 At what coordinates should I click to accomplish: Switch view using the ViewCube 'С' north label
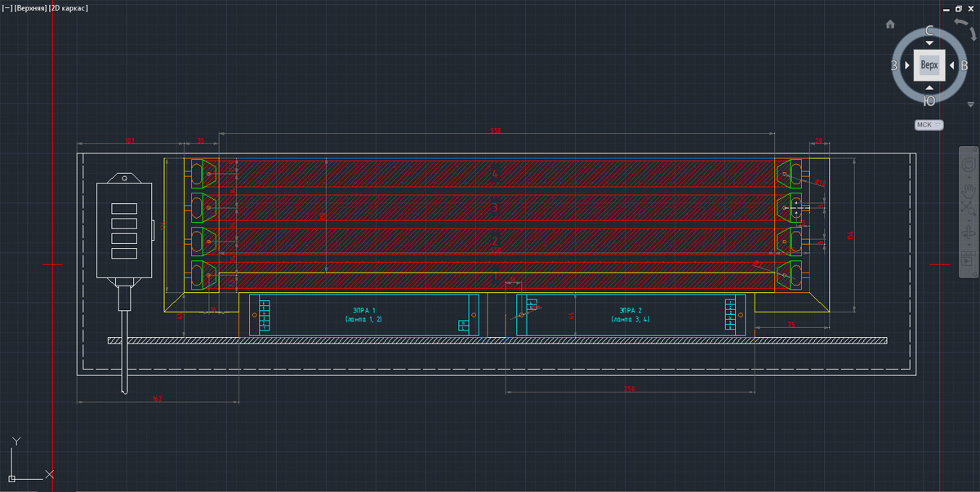[929, 31]
